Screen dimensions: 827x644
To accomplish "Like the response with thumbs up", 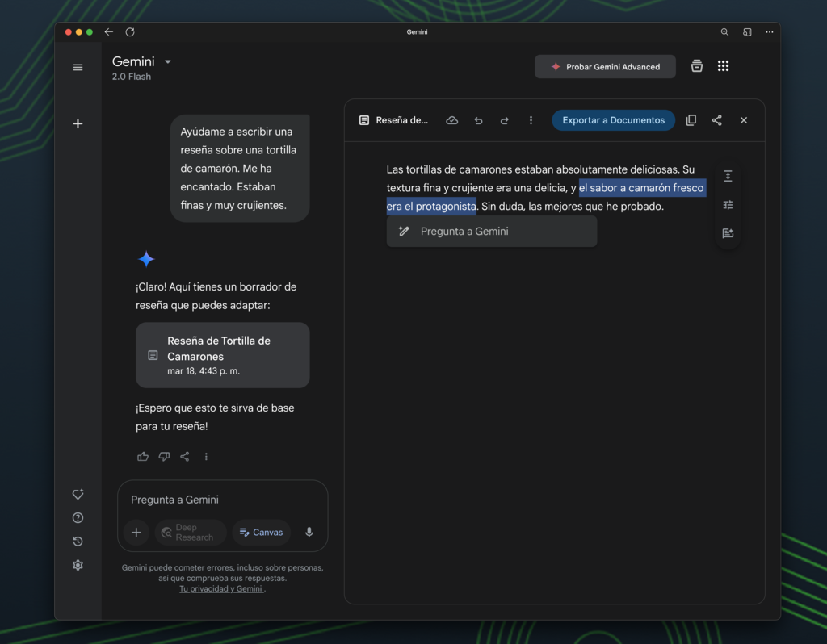I will (143, 457).
